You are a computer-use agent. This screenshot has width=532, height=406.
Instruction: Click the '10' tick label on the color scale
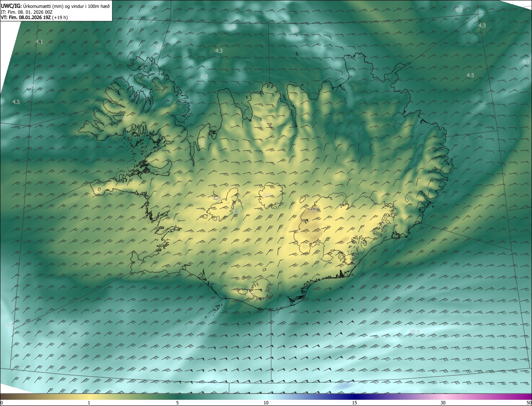266,403
